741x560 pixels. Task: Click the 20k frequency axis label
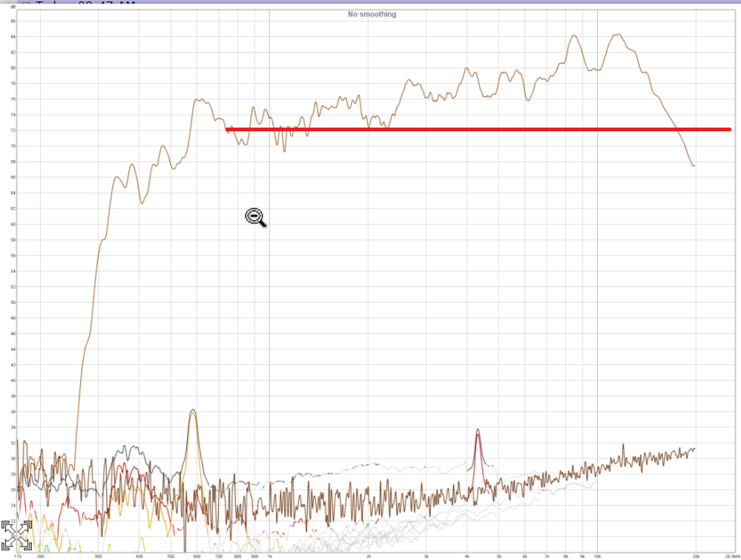tap(696, 556)
